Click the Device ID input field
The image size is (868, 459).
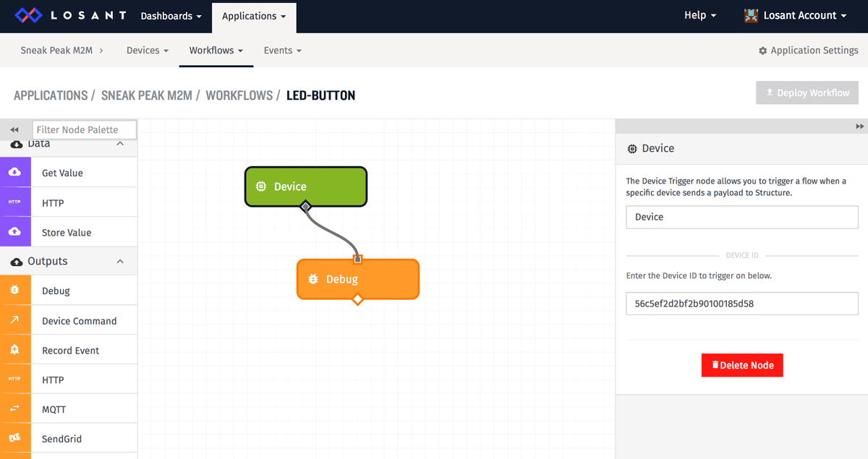(742, 304)
